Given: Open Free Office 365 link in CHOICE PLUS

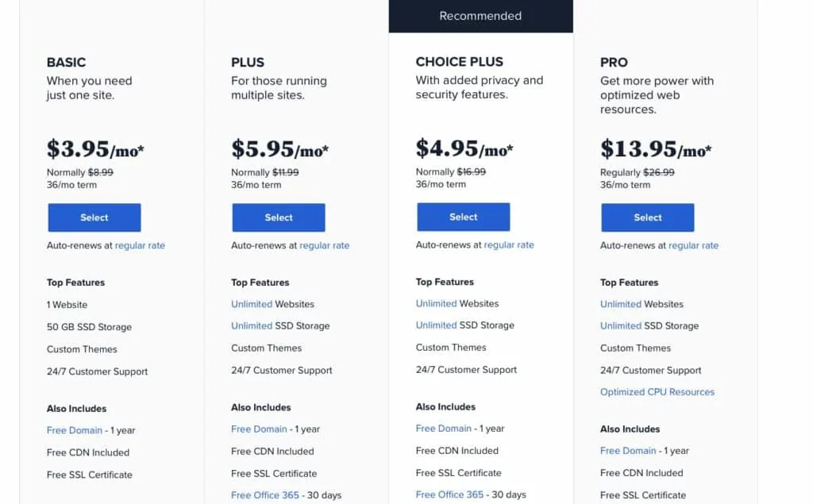Looking at the screenshot, I should tap(449, 494).
